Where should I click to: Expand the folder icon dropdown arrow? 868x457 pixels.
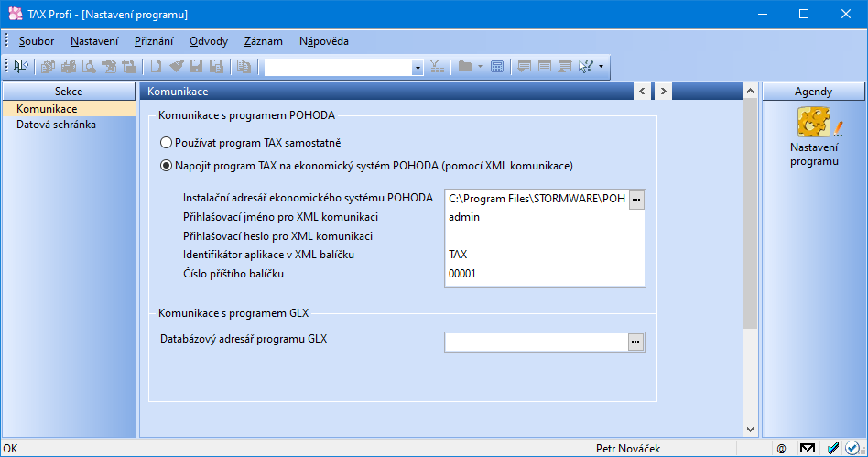(480, 67)
